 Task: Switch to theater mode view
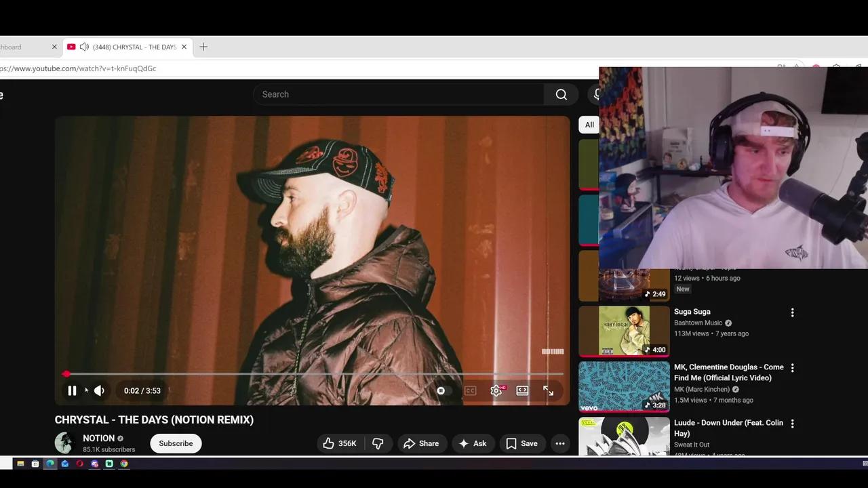coord(522,390)
